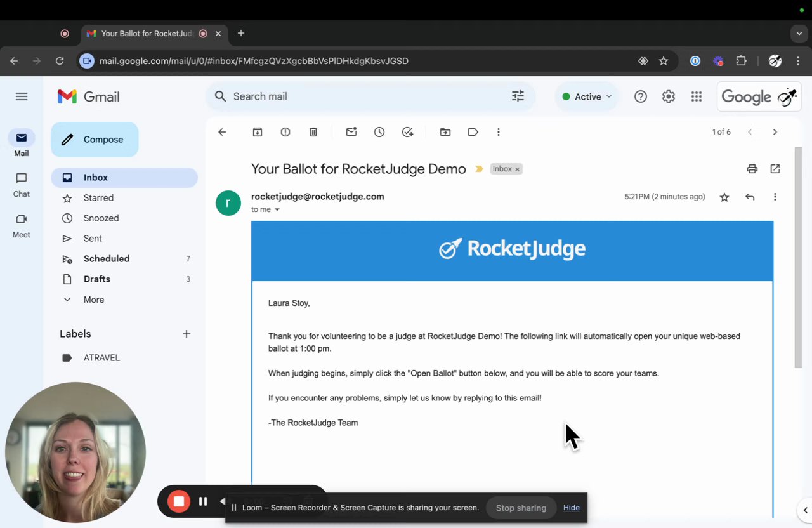Navigate back in Chrome
812x528 pixels.
click(14, 61)
